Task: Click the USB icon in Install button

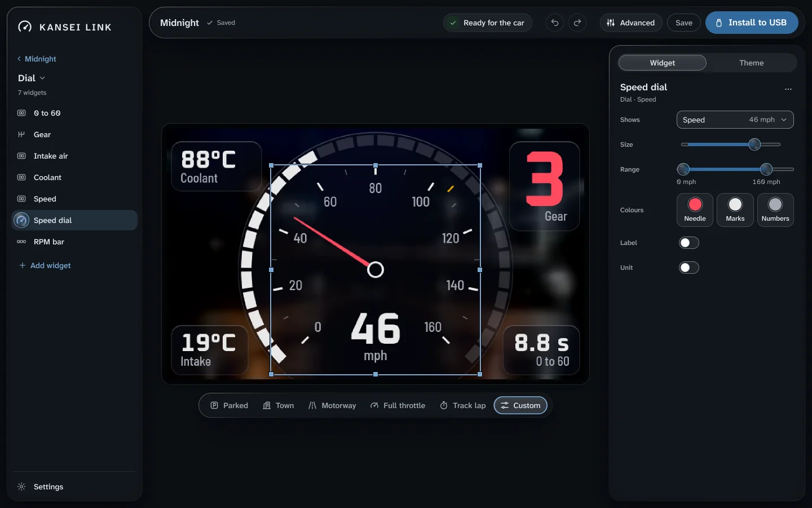Action: (x=719, y=23)
